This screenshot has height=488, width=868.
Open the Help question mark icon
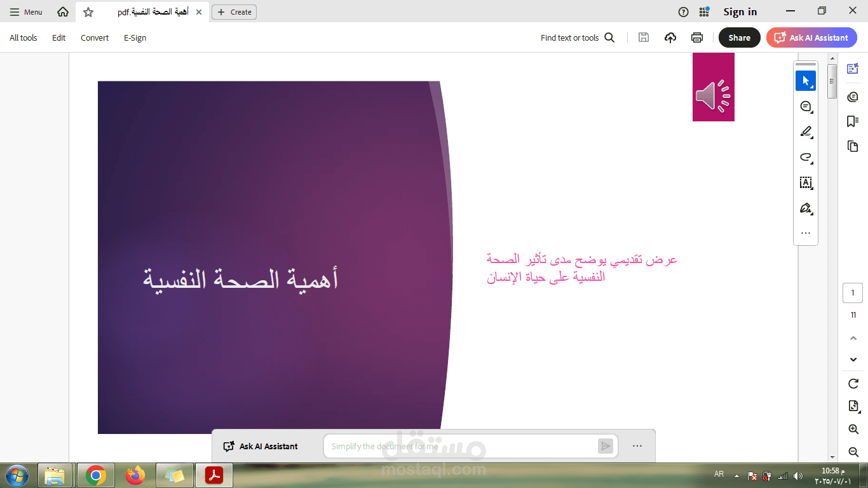pyautogui.click(x=683, y=12)
